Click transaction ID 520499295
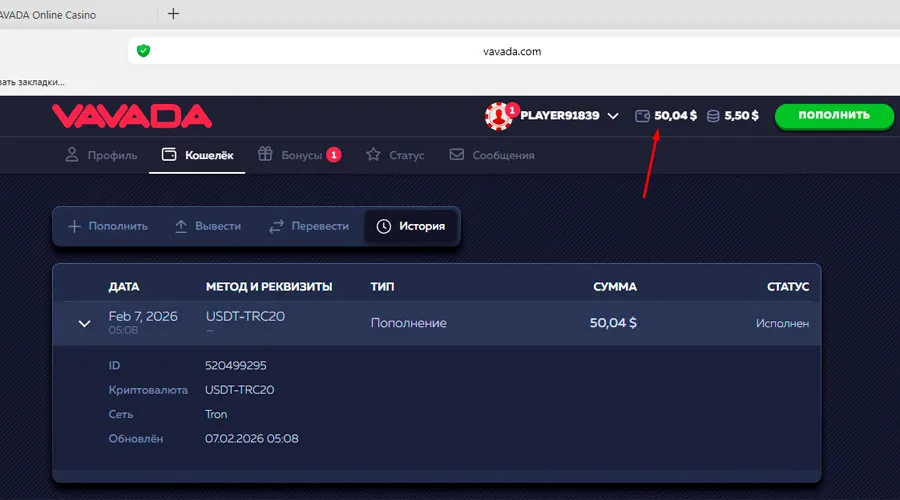Screen dimensions: 900x500 pyautogui.click(x=235, y=365)
